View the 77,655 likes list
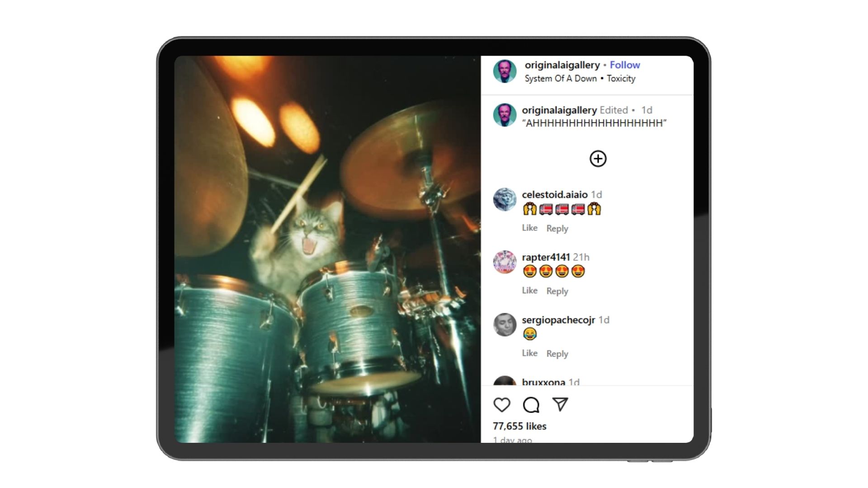Viewport: 868px width, 488px height. coord(519,426)
